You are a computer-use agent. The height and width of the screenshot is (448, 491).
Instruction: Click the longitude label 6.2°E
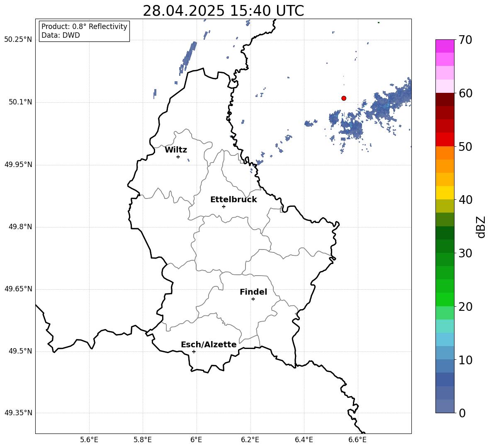click(x=250, y=440)
